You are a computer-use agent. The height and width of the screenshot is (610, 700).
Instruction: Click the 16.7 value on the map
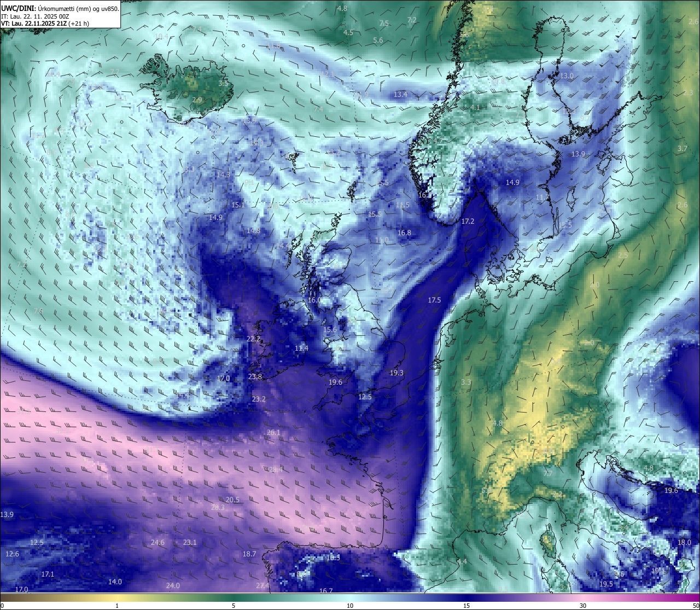(326, 591)
